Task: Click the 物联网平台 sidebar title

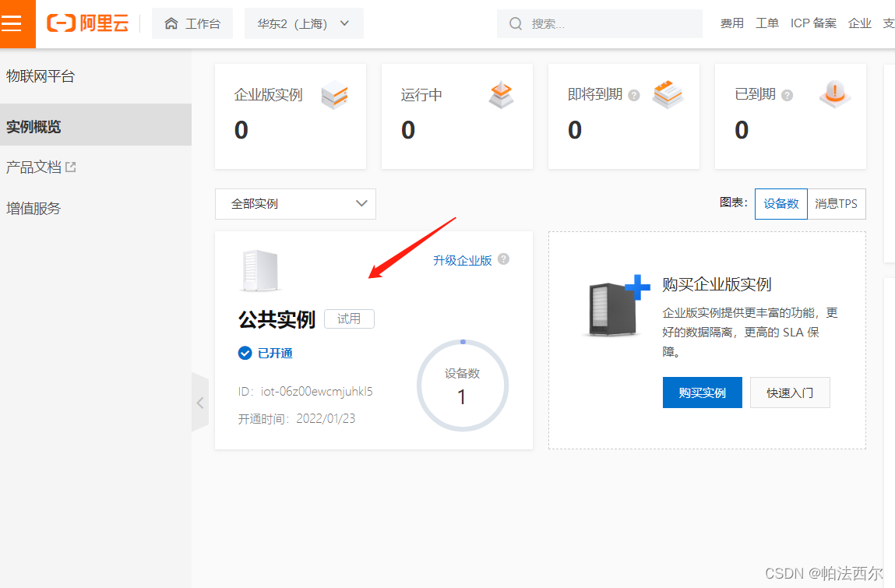Action: [41, 76]
